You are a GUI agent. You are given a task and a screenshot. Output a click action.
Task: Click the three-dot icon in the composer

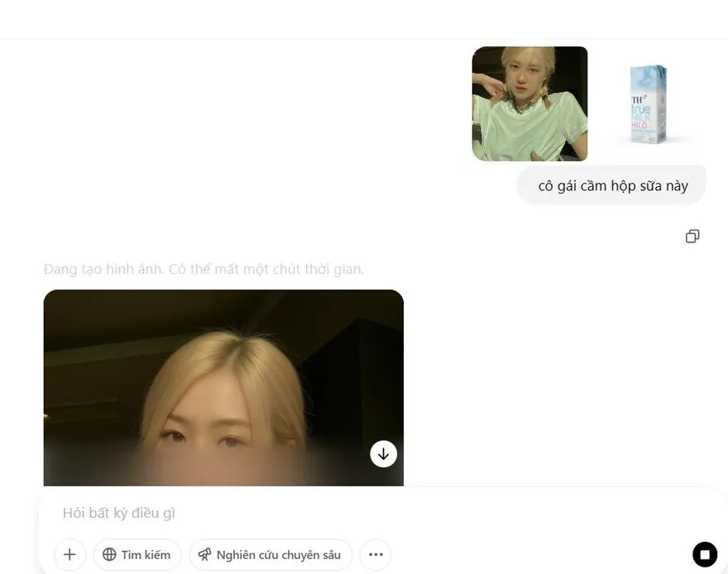tap(376, 555)
